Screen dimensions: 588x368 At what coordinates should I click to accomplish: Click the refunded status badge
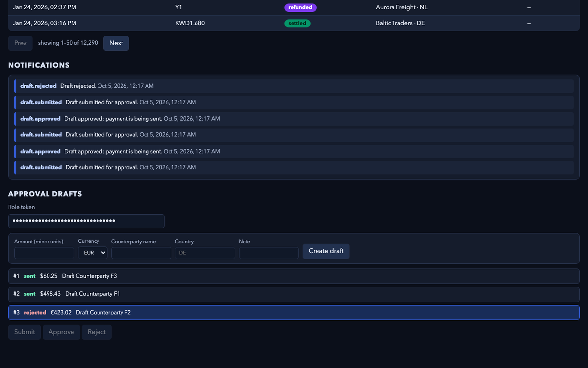(300, 8)
